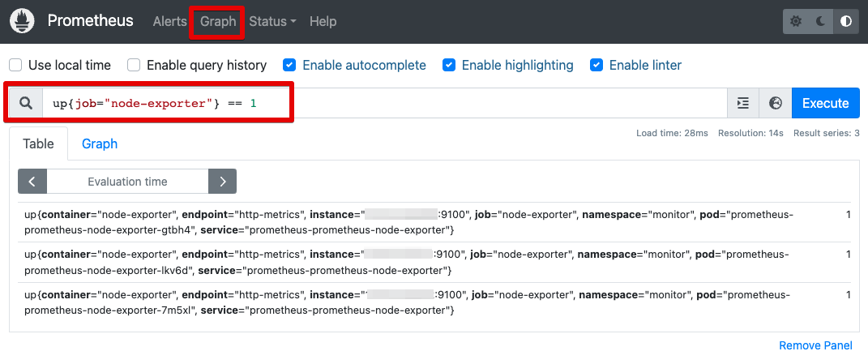Click the Resolution: 14s text
Viewport: 868px width, 364px height.
pyautogui.click(x=750, y=133)
